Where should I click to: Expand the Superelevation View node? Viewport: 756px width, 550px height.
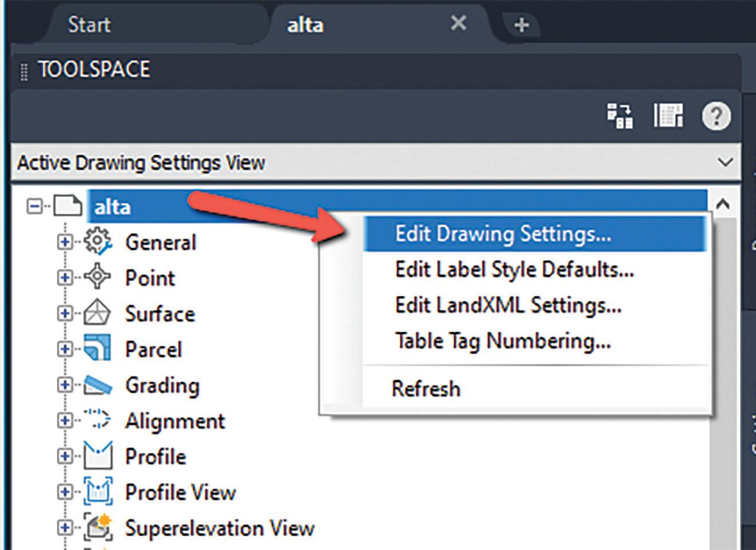64,528
